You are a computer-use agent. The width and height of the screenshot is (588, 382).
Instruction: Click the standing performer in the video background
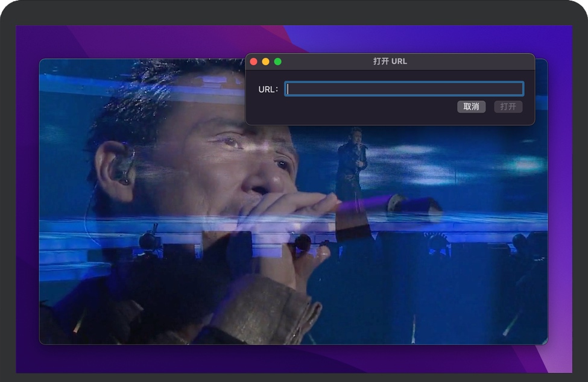click(352, 161)
